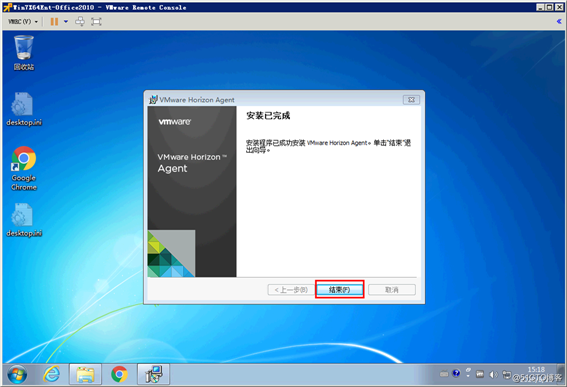
Task: Click the installer icon in dialog title bar
Action: pos(153,99)
